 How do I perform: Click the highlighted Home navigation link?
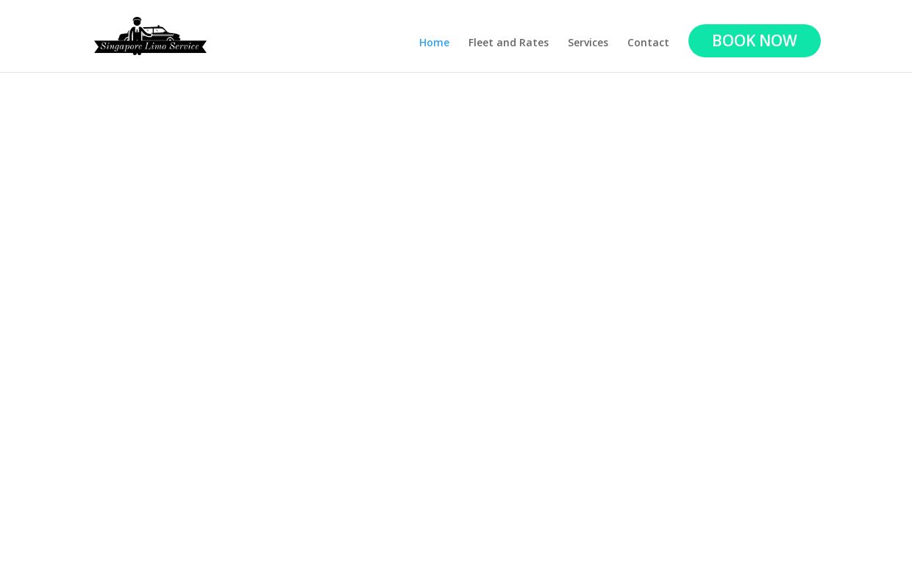tap(434, 42)
